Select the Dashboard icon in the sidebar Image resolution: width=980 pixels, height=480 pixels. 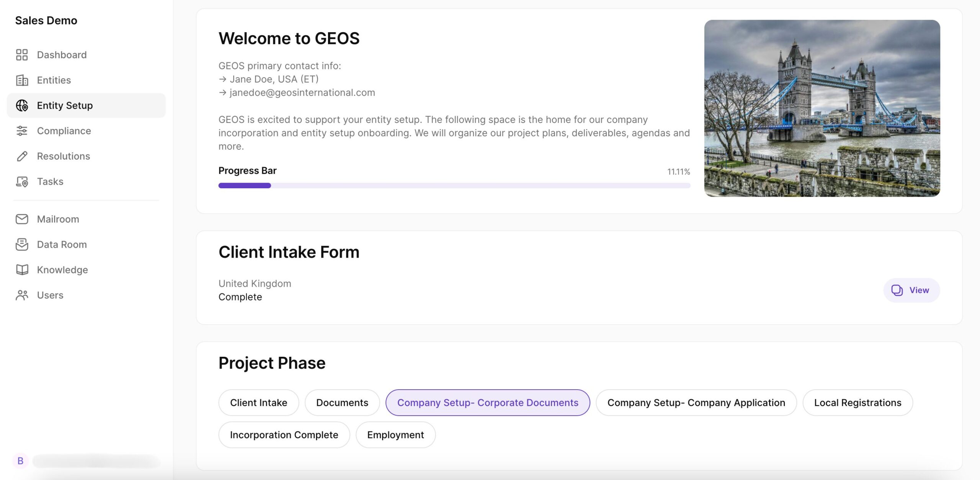point(22,54)
